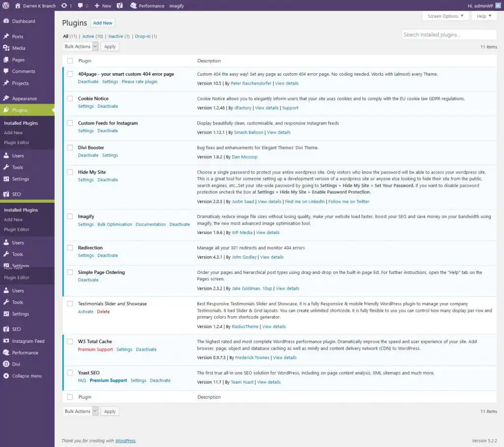This screenshot has width=504, height=447.
Task: Click Apply button below the plugin table
Action: pyautogui.click(x=110, y=412)
